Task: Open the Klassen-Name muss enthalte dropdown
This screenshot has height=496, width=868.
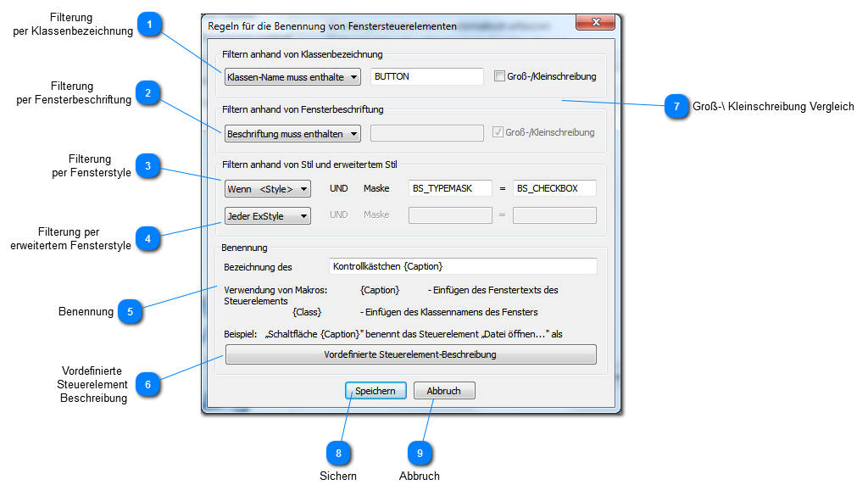Action: pyautogui.click(x=292, y=77)
